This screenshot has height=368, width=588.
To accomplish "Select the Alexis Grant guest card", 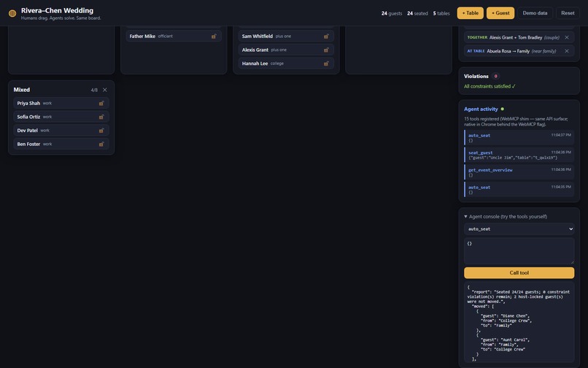I will pyautogui.click(x=286, y=50).
